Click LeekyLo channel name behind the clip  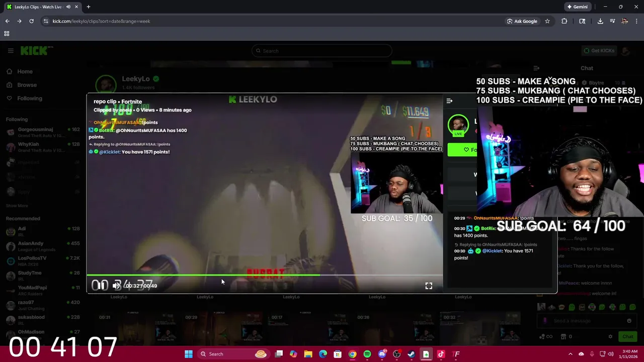point(136,79)
